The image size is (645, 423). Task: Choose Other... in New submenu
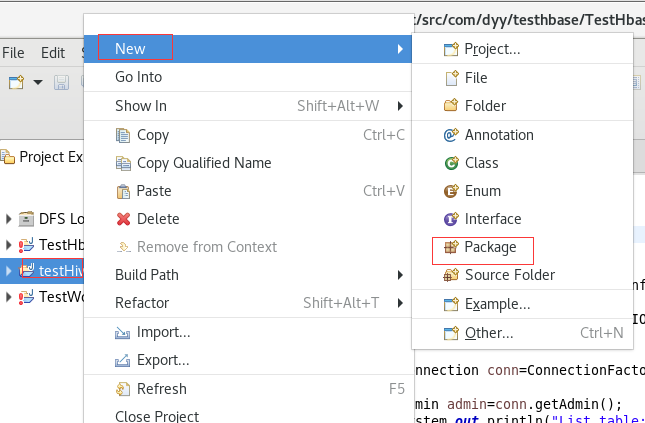(x=489, y=333)
